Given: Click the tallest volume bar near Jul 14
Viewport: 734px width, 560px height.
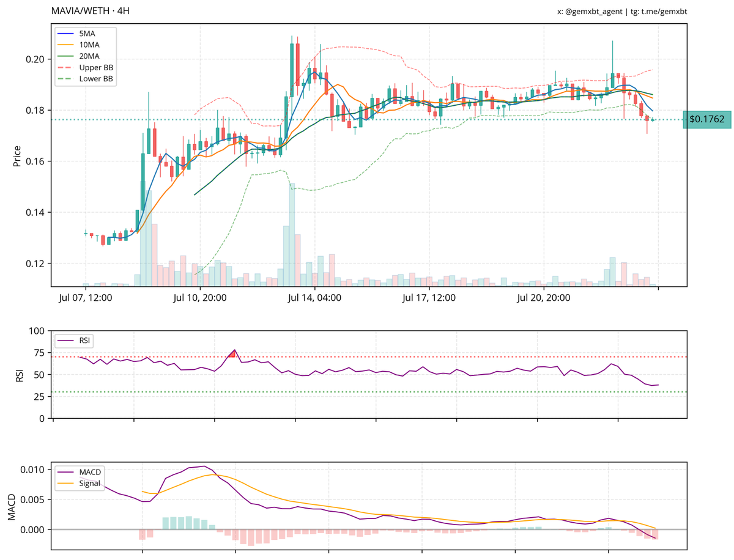Looking at the screenshot, I should point(292,235).
